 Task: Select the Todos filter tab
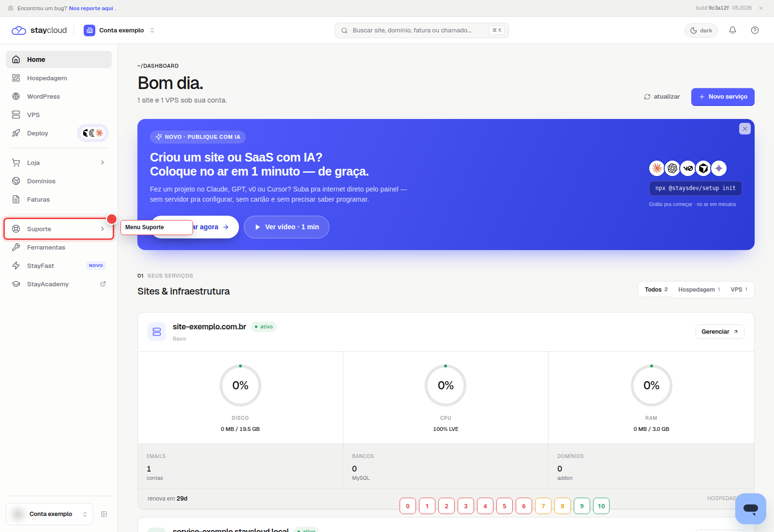pyautogui.click(x=656, y=290)
